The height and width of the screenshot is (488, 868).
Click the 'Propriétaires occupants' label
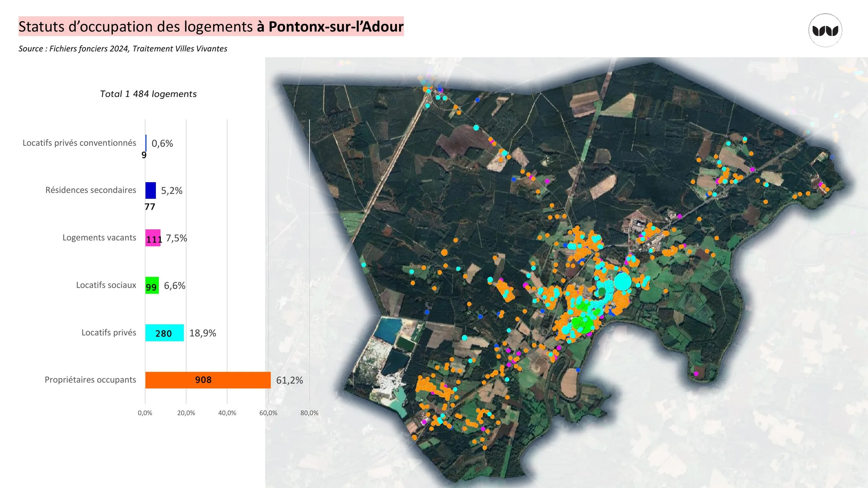90,380
